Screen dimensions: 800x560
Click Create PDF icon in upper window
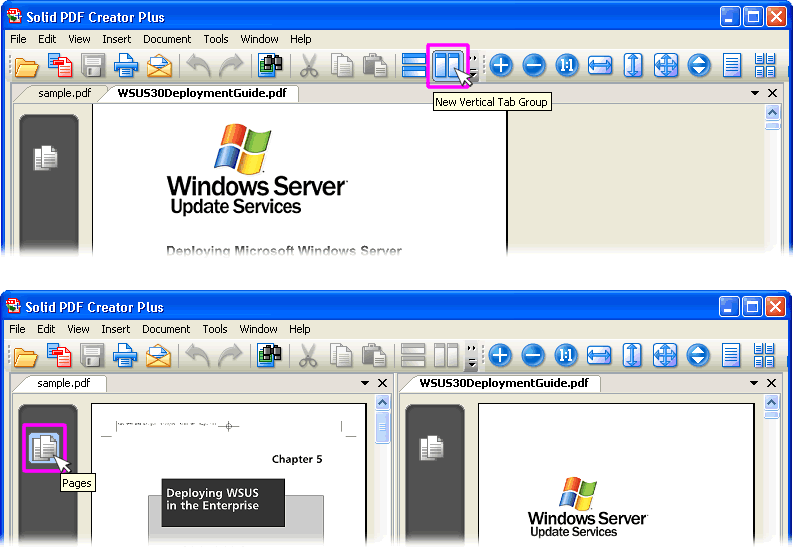tap(60, 65)
